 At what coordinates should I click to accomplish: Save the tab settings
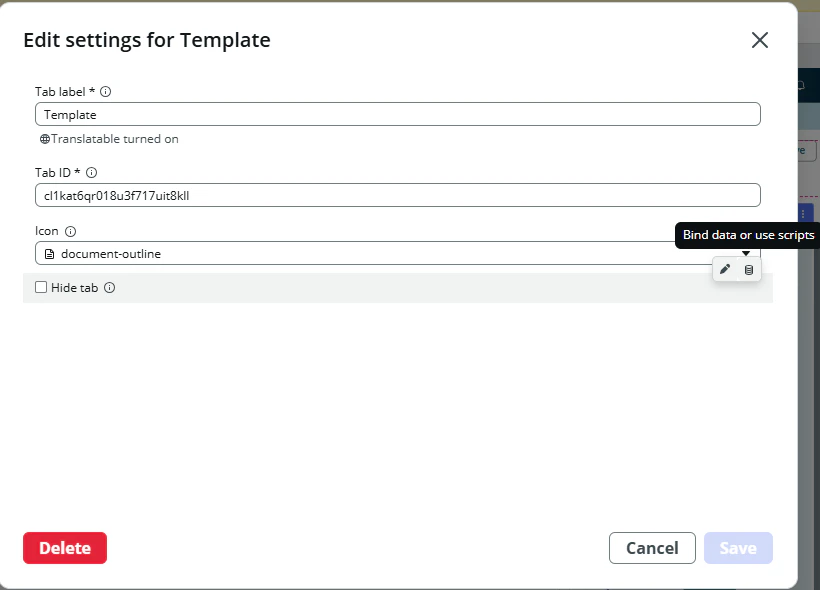point(738,548)
